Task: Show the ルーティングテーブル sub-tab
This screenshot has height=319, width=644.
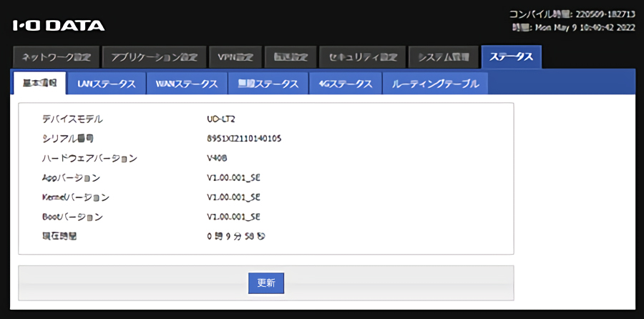Action: coord(435,84)
